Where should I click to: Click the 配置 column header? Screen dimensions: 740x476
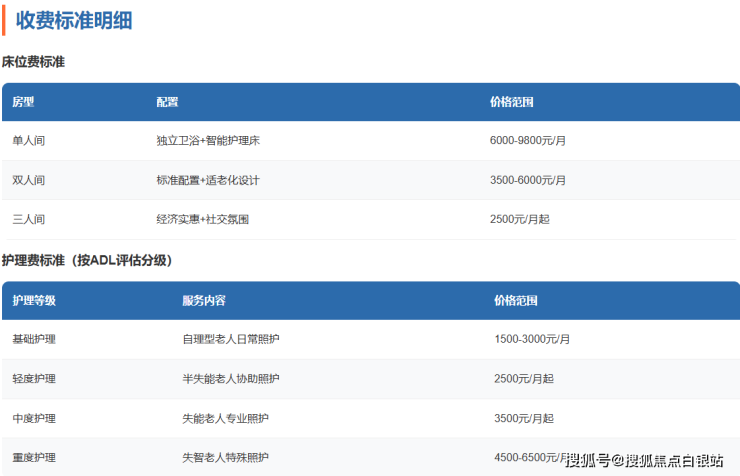(167, 102)
